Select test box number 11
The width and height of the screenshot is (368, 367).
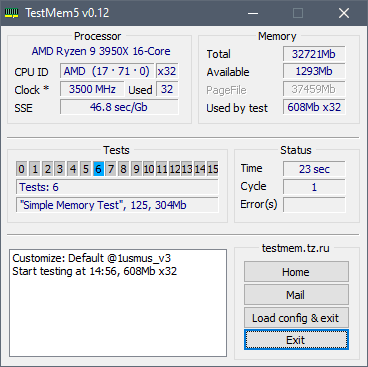(162, 169)
